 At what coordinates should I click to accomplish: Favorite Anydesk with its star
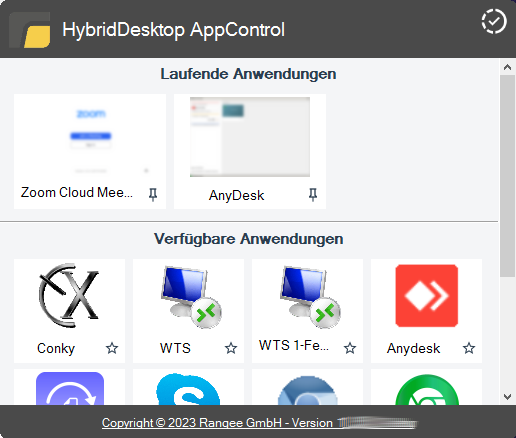[x=469, y=348]
